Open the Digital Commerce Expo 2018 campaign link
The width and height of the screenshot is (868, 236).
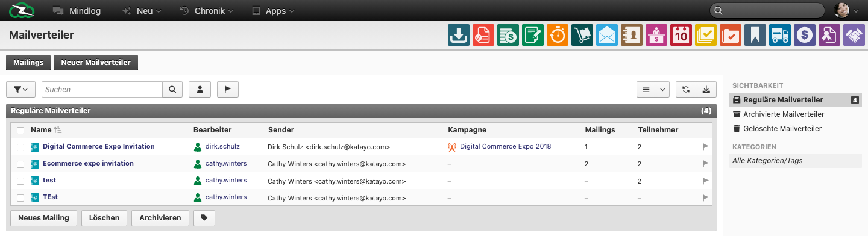[505, 146]
